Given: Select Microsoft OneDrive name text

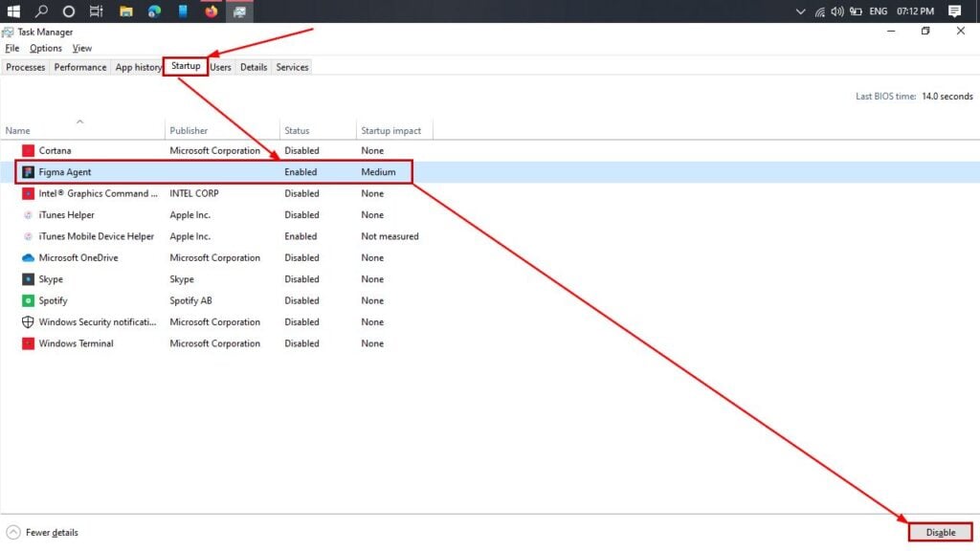Looking at the screenshot, I should (78, 257).
